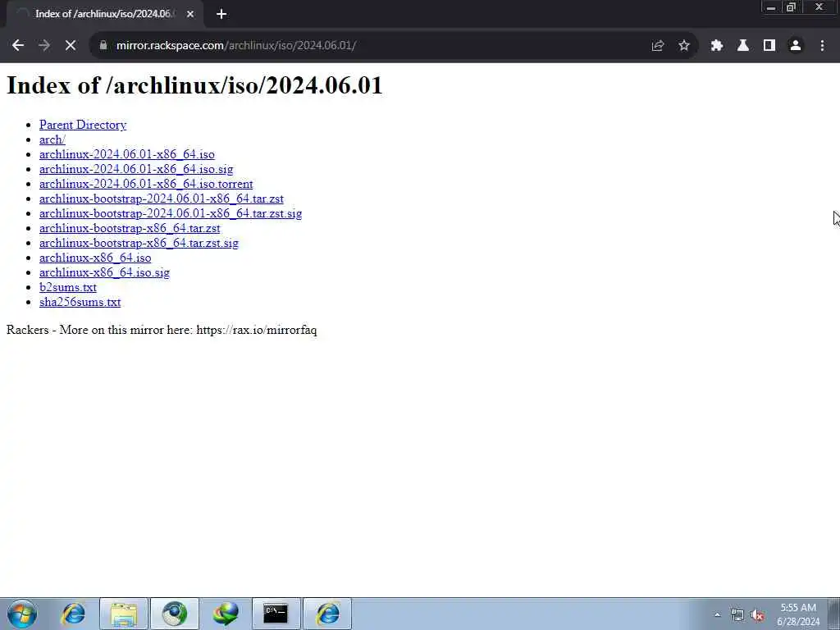Open the profile avatar menu

tap(796, 46)
